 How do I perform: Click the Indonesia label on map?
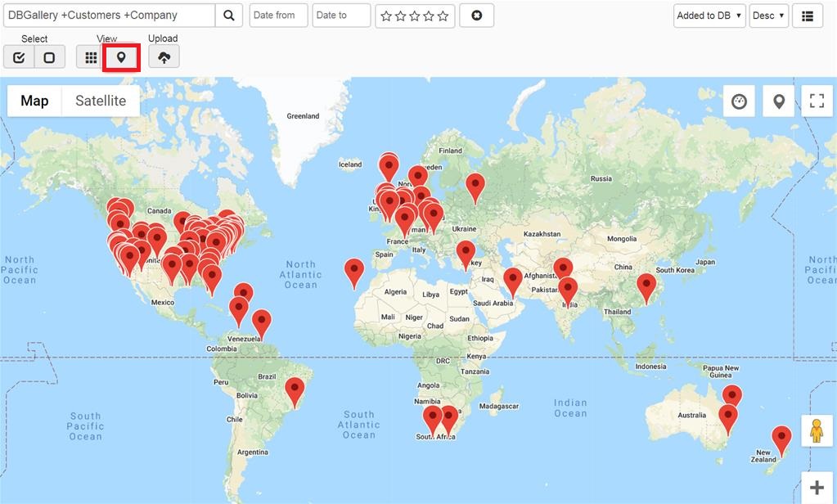pos(650,367)
